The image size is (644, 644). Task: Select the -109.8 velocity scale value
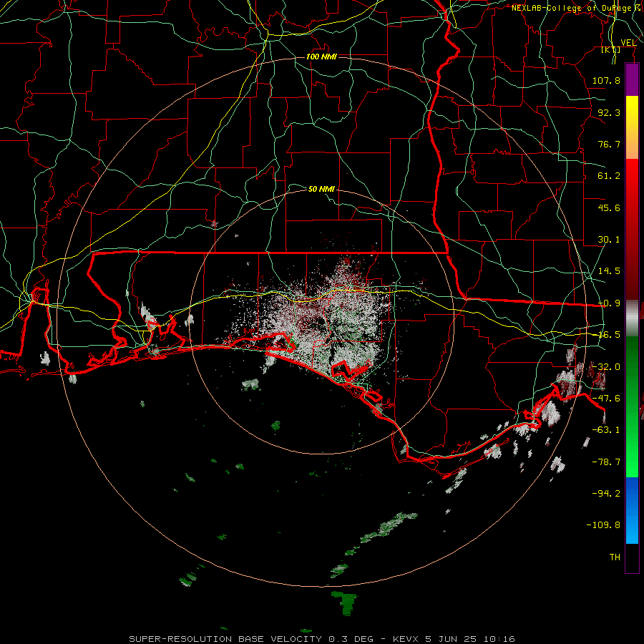603,525
